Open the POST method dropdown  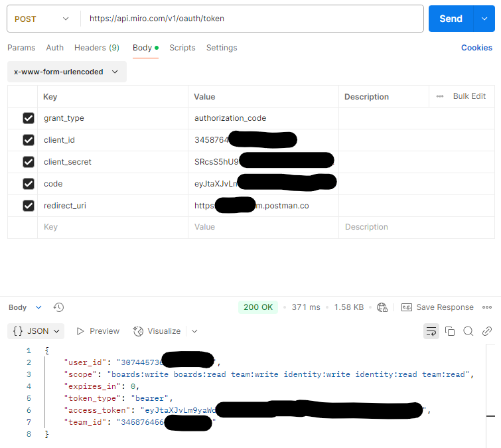42,19
